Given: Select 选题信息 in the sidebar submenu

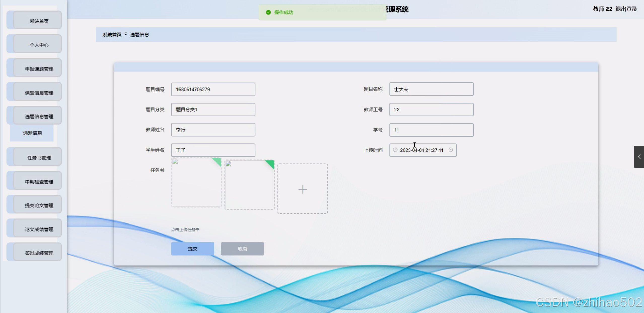Looking at the screenshot, I should [x=32, y=133].
